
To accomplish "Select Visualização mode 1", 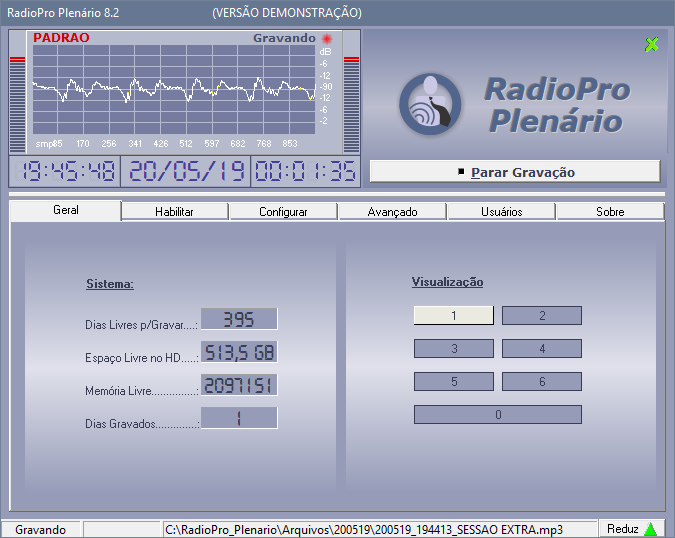I will [x=454, y=315].
